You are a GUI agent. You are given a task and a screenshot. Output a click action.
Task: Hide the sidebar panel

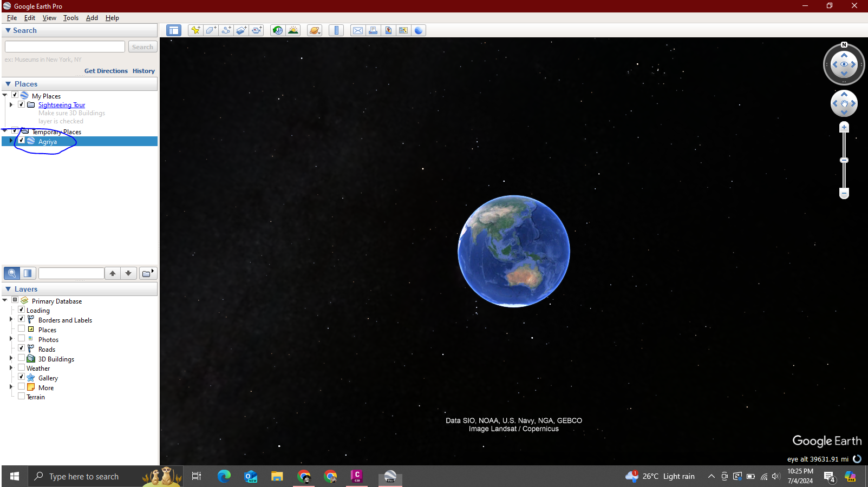(x=173, y=30)
